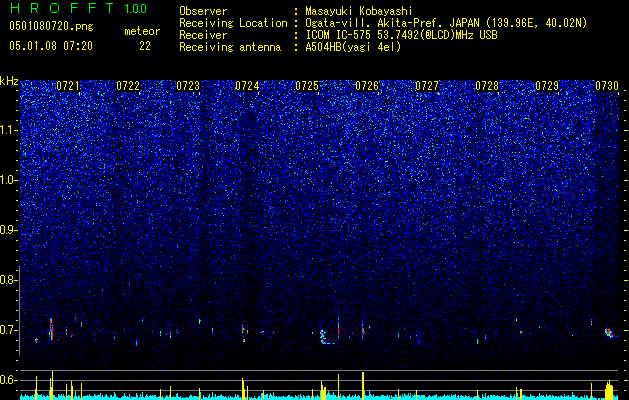
Task: Click the date stamp 05.01.08 07:20
Action: click(x=51, y=46)
